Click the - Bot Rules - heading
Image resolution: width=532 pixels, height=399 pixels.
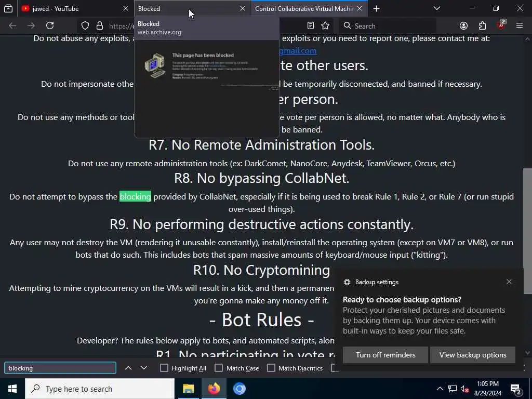click(x=261, y=320)
